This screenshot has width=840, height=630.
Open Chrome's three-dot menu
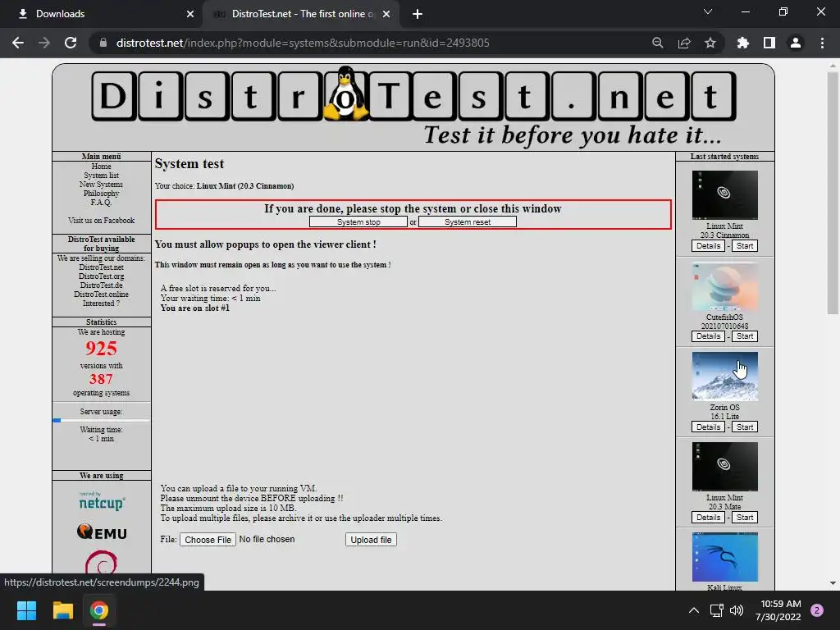(x=822, y=43)
